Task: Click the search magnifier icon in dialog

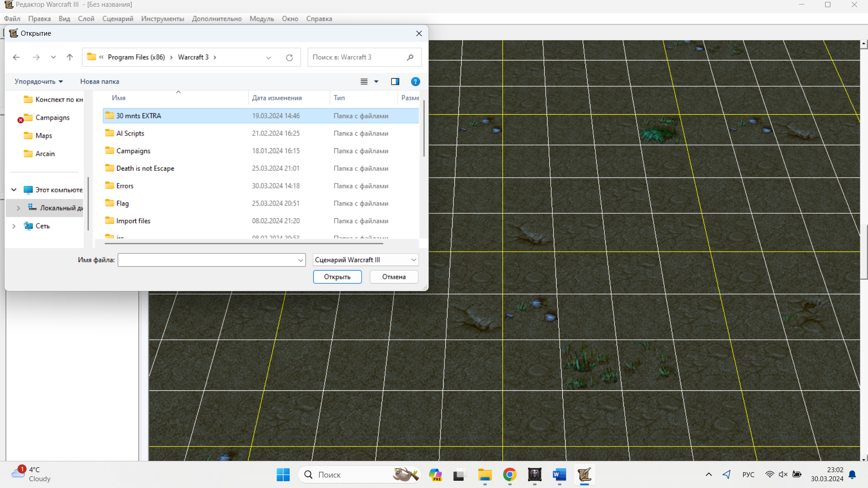Action: click(x=410, y=57)
